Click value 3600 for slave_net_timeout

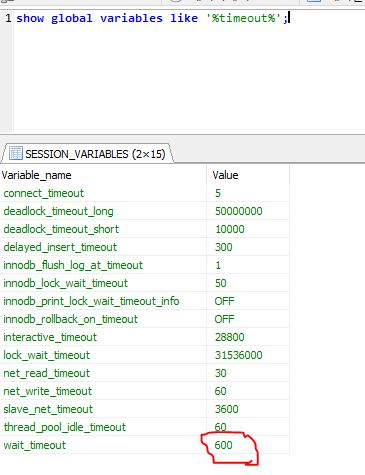pyautogui.click(x=248, y=409)
